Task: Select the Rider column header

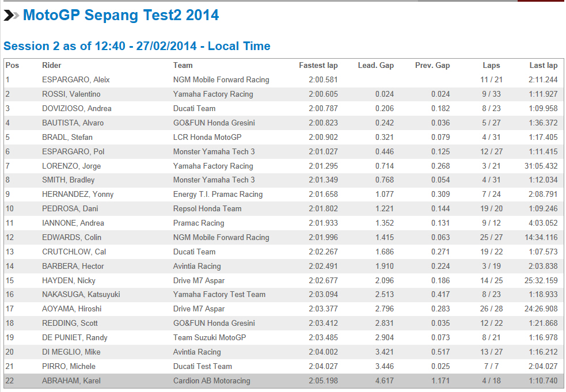Action: point(52,66)
